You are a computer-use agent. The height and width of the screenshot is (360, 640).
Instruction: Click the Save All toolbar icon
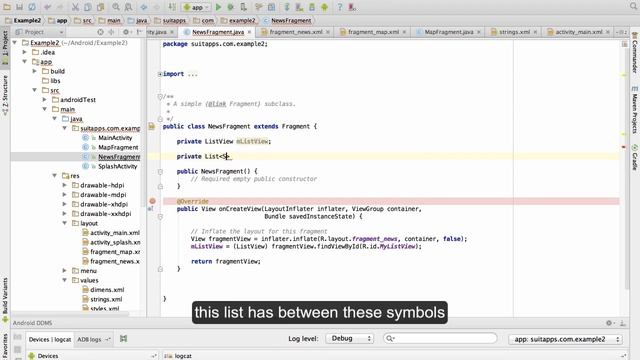[19, 7]
